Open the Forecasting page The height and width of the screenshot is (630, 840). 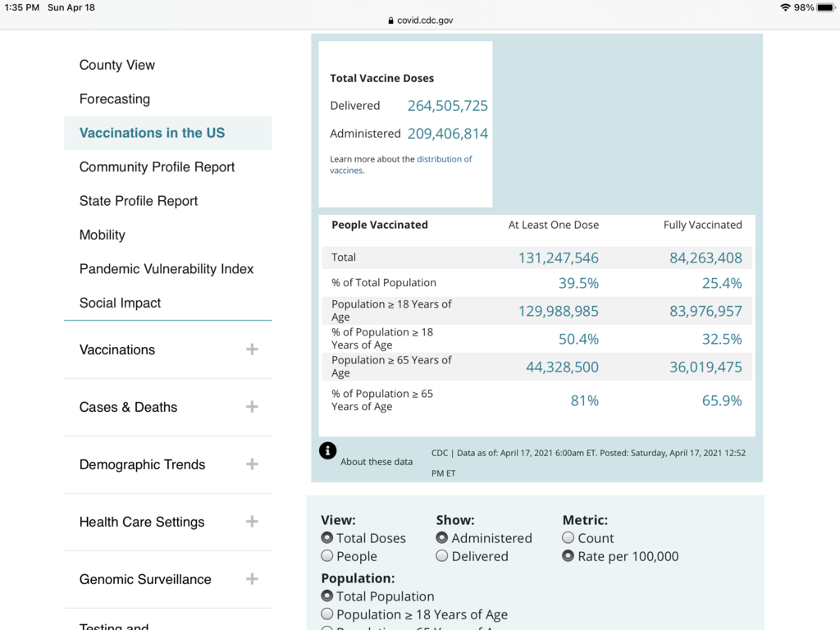115,99
